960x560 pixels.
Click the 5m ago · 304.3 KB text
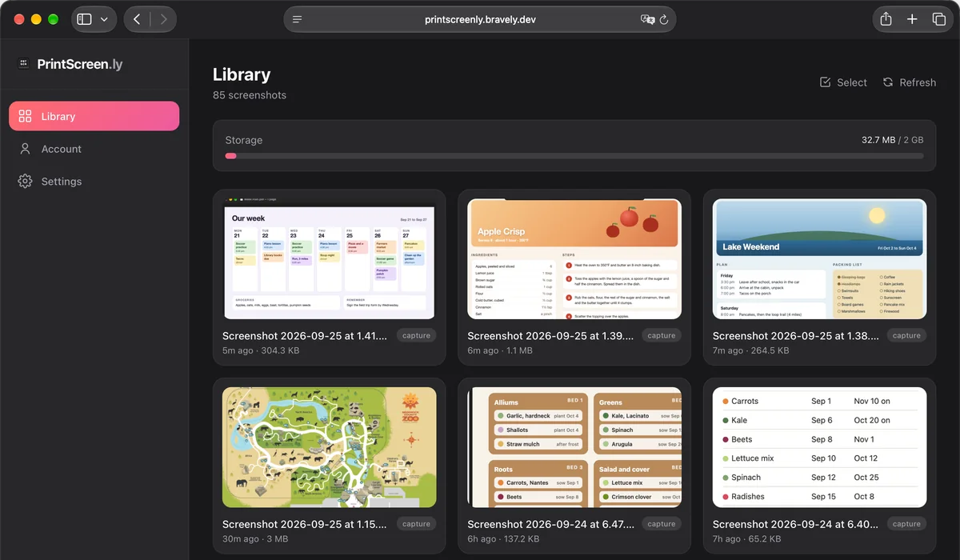[261, 350]
